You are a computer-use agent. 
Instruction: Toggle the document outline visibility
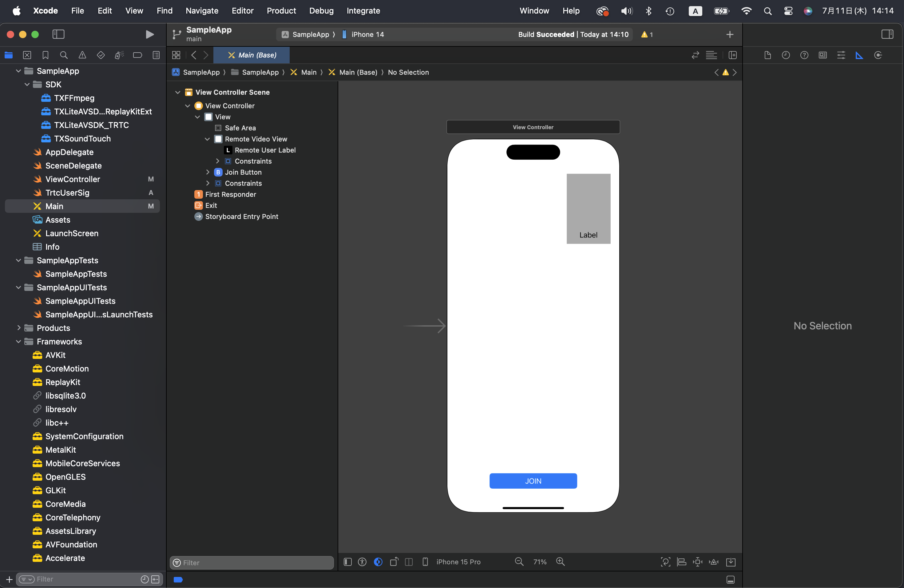click(347, 562)
